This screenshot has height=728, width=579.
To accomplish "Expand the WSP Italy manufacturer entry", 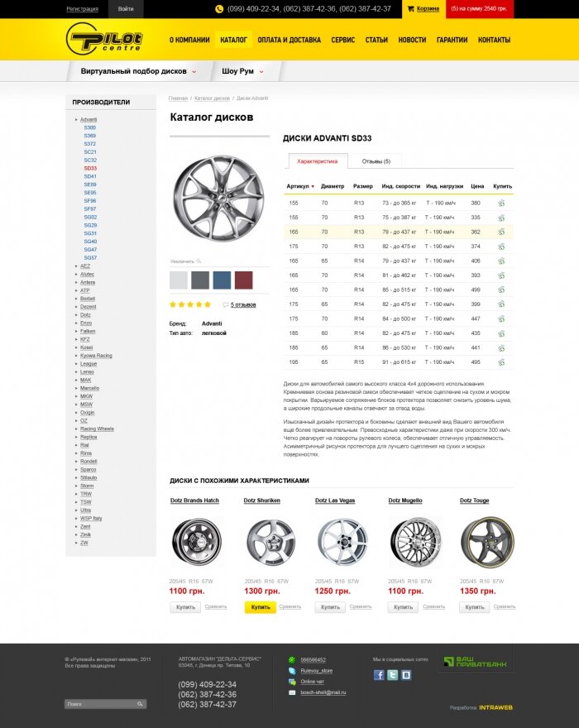I will pyautogui.click(x=76, y=519).
